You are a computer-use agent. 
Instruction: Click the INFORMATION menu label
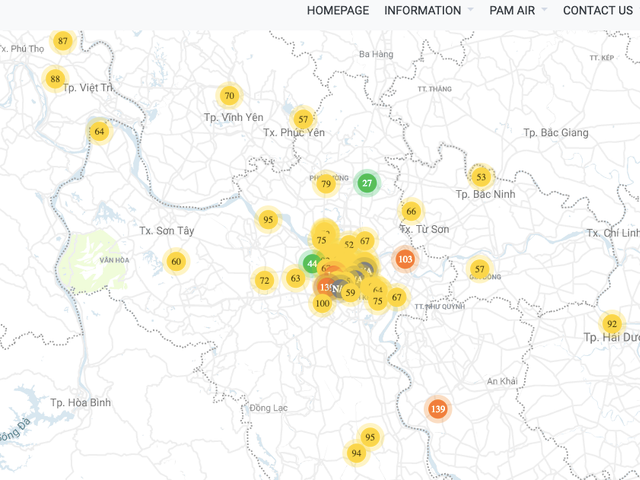click(x=422, y=10)
